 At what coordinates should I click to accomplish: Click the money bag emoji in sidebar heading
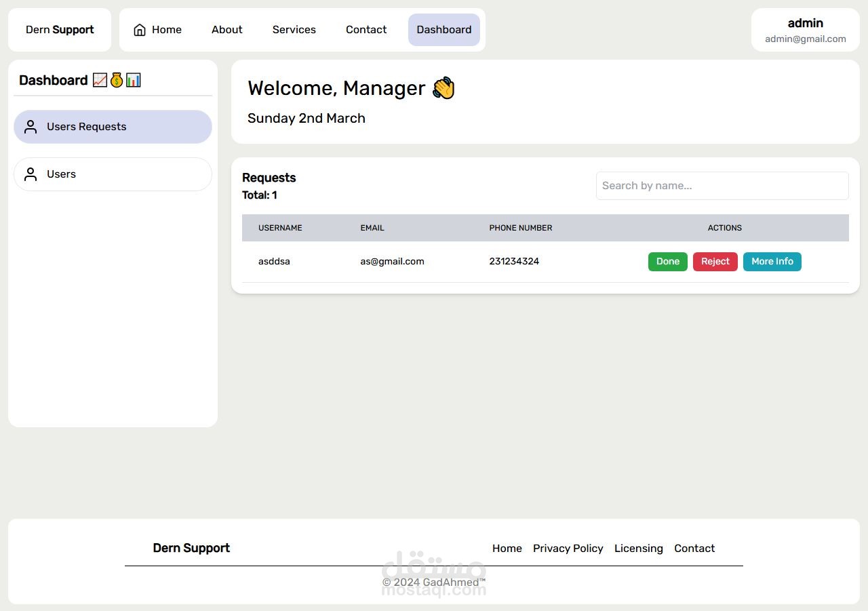pos(117,80)
